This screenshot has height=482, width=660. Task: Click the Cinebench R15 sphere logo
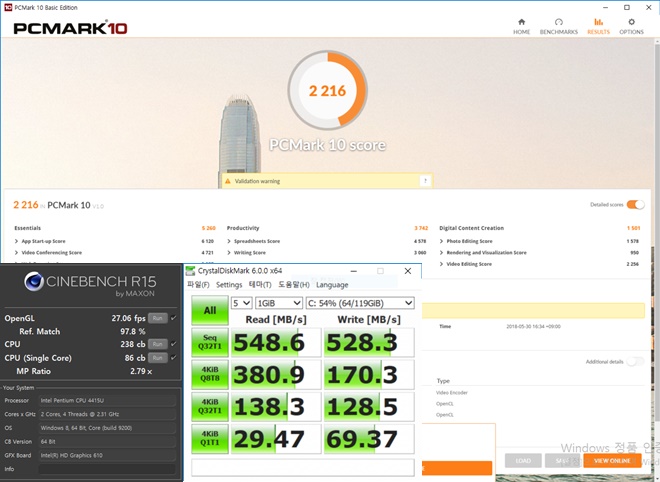click(x=34, y=282)
